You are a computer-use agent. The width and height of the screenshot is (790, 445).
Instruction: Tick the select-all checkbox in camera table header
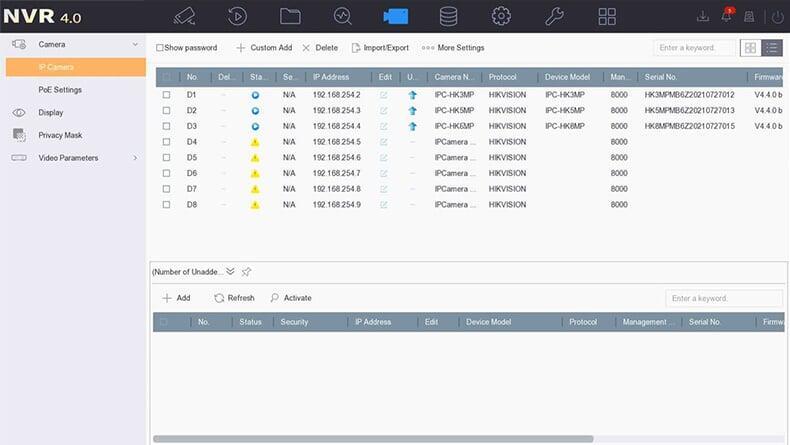[166, 77]
